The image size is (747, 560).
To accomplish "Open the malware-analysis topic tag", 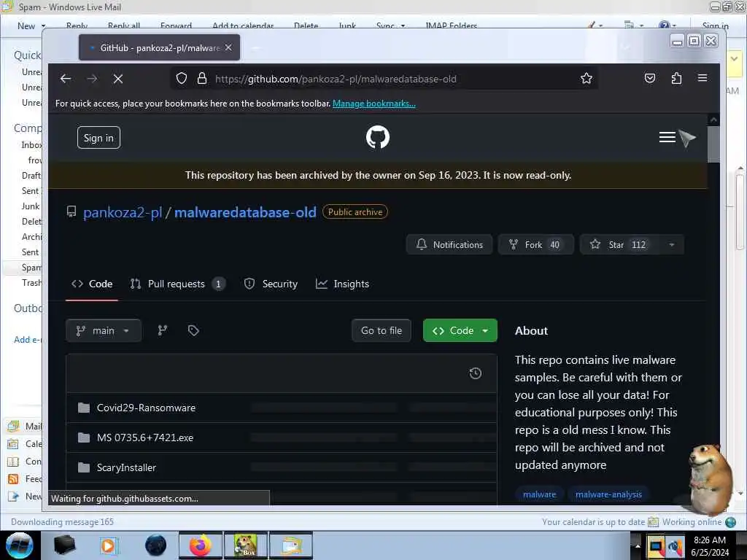I will coord(608,495).
